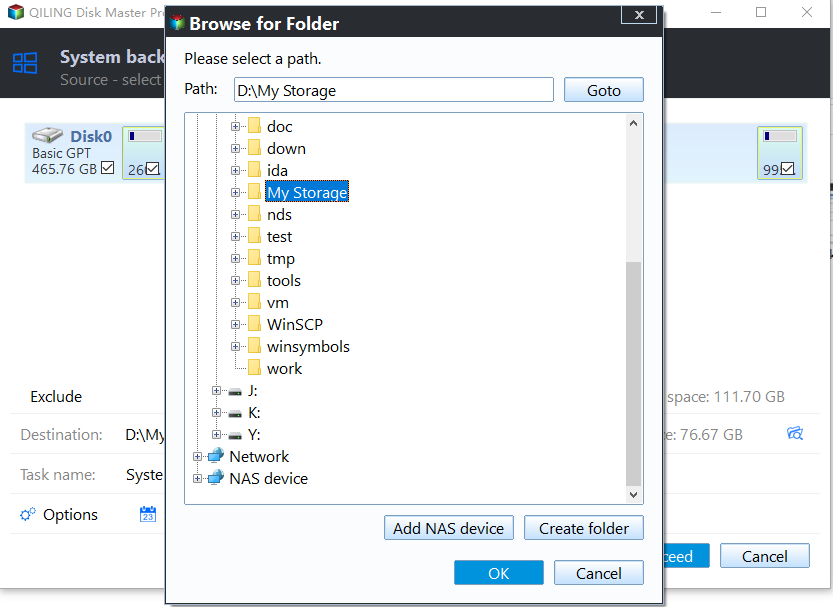Click the work folder icon
The width and height of the screenshot is (833, 607).
point(254,369)
